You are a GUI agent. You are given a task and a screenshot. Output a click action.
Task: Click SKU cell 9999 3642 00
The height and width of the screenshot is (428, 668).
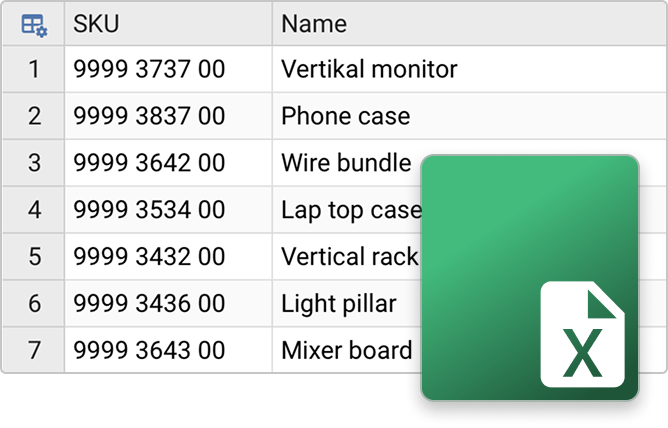click(x=168, y=163)
